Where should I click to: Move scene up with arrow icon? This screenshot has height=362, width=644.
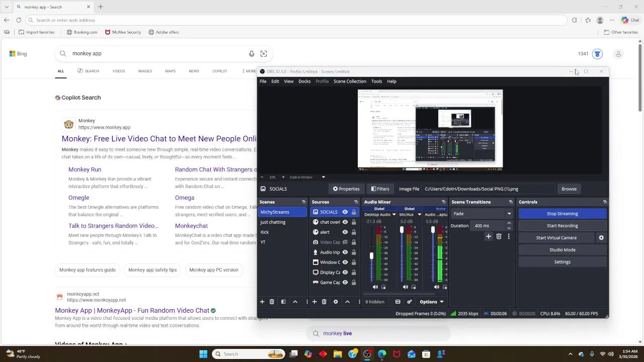pos(295,302)
